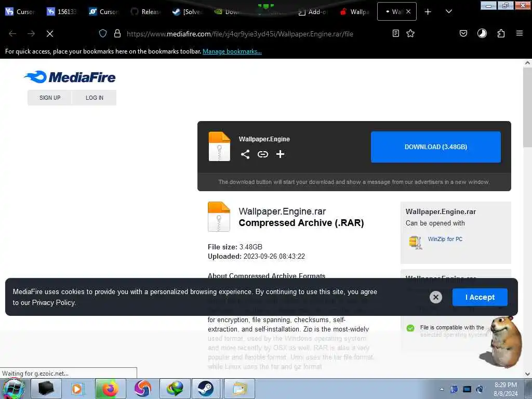Click the archive icon beside Compressed Archive (.RAR)
This screenshot has height=399, width=532.
(219, 217)
